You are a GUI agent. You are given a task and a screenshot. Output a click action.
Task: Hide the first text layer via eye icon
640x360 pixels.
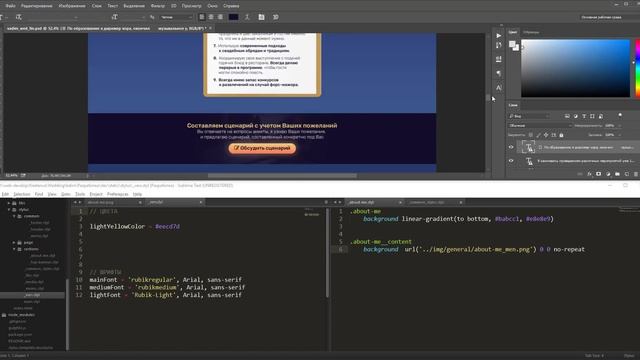coord(511,147)
